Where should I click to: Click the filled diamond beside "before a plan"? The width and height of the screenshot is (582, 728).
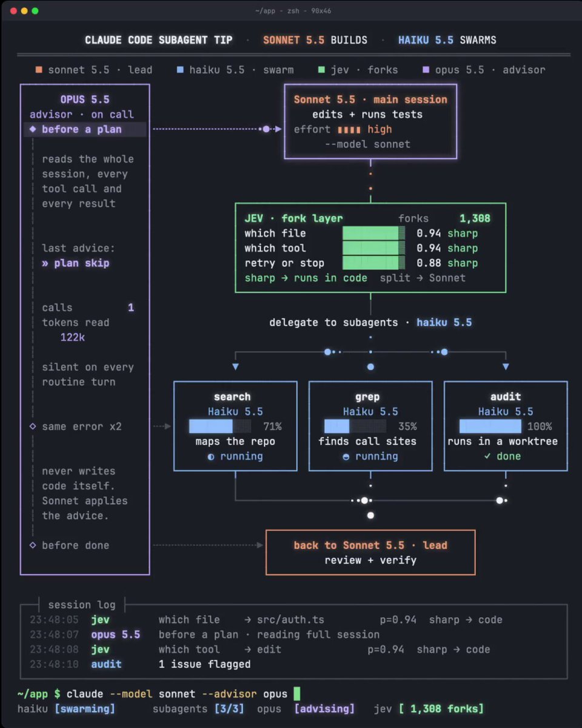[33, 129]
